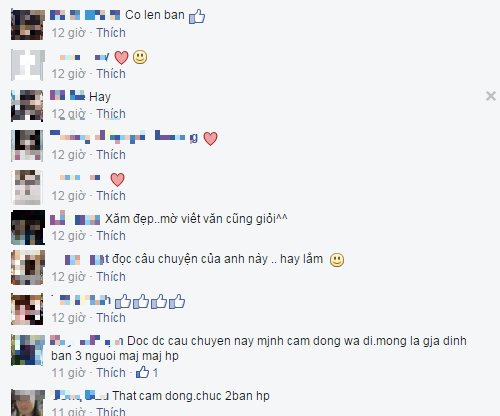Viewport: 500px width, 416px height.
Task: Like the "Xăm đẹp..mờ viết văn" comment
Action: (111, 236)
